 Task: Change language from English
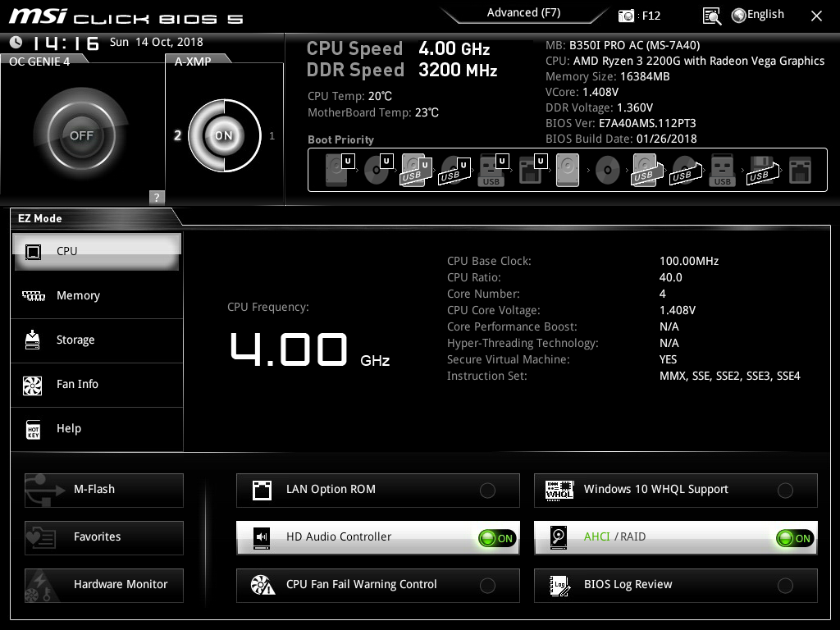pyautogui.click(x=765, y=15)
